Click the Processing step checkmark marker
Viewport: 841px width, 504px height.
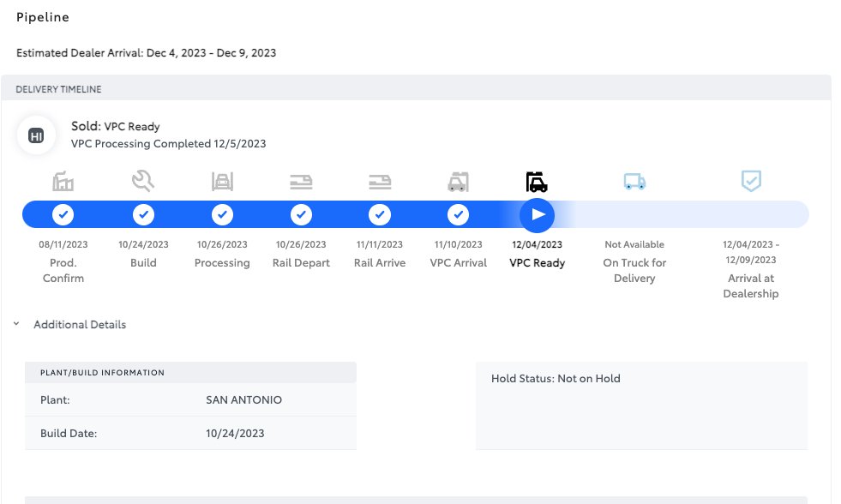[x=222, y=214]
